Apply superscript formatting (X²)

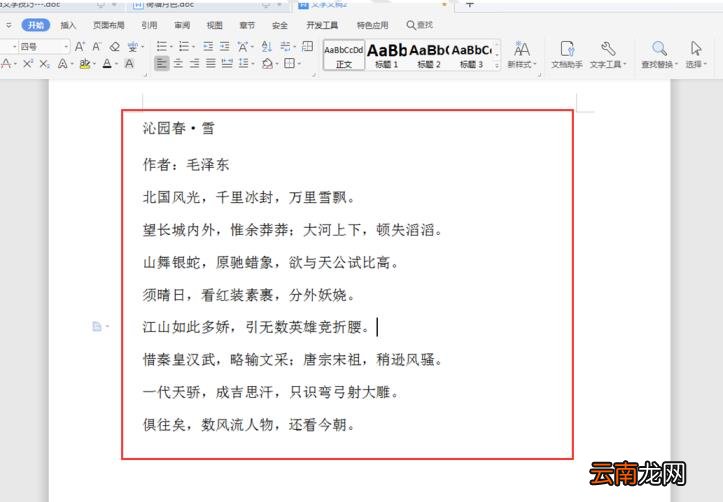coord(28,64)
